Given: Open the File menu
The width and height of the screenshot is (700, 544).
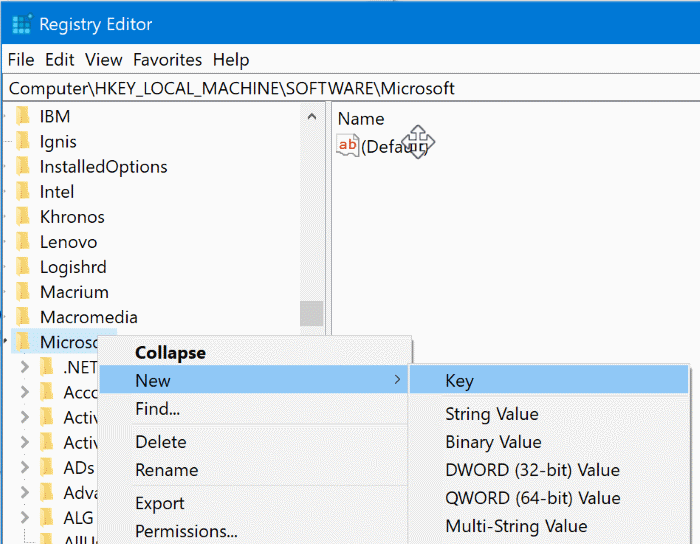Looking at the screenshot, I should [21, 60].
